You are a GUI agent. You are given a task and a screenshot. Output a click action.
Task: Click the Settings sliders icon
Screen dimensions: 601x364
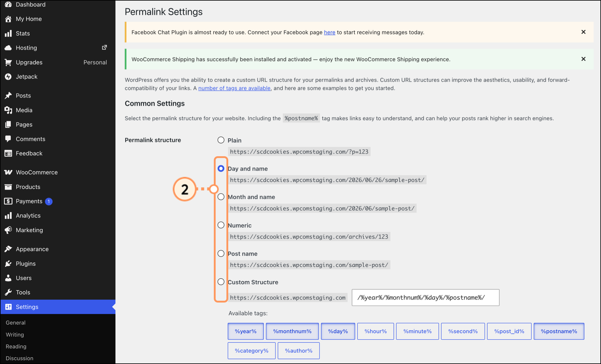(x=8, y=307)
